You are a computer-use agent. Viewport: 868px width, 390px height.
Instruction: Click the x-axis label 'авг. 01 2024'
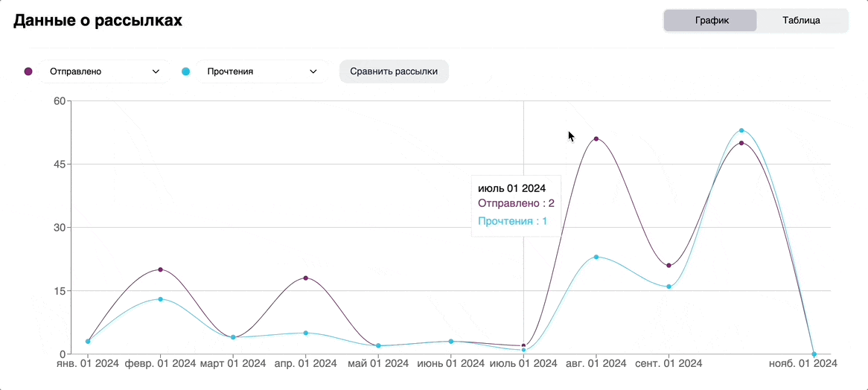[x=596, y=364]
